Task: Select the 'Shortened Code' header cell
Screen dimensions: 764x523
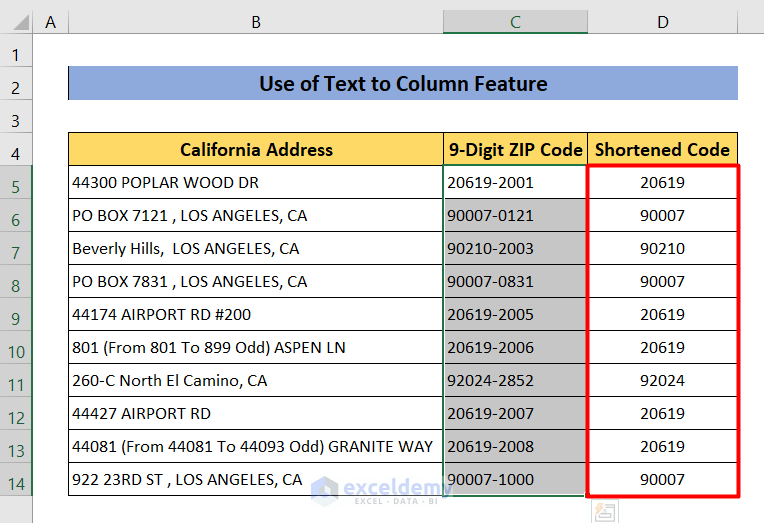Action: pos(662,150)
